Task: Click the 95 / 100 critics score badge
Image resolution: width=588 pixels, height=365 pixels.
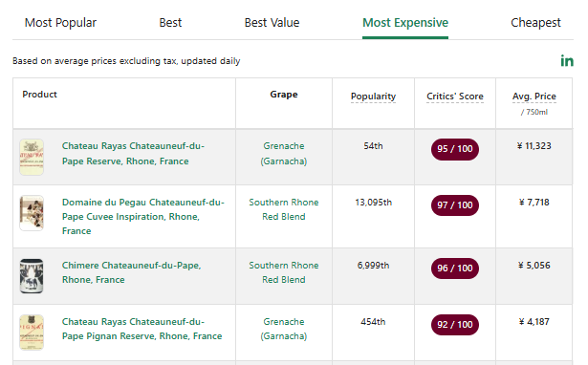Action: pyautogui.click(x=455, y=149)
